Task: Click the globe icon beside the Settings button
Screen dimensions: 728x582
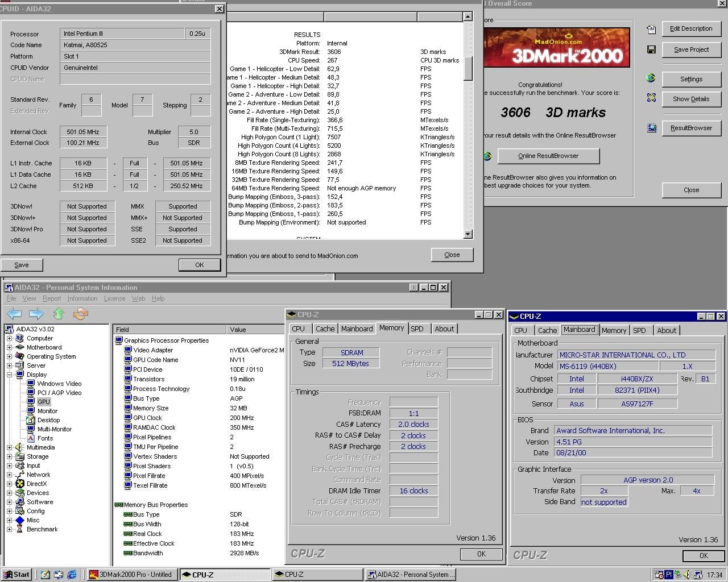Action: (x=650, y=79)
